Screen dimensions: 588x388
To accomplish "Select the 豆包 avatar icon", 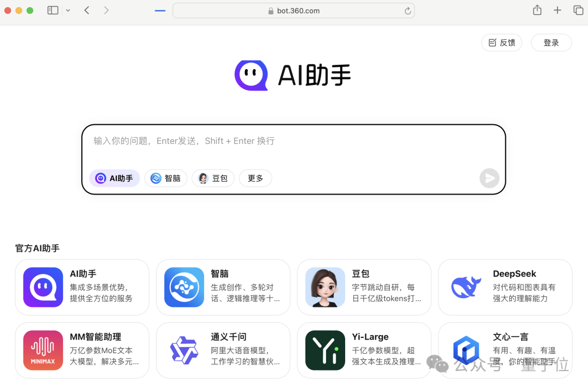I will pyautogui.click(x=324, y=287).
